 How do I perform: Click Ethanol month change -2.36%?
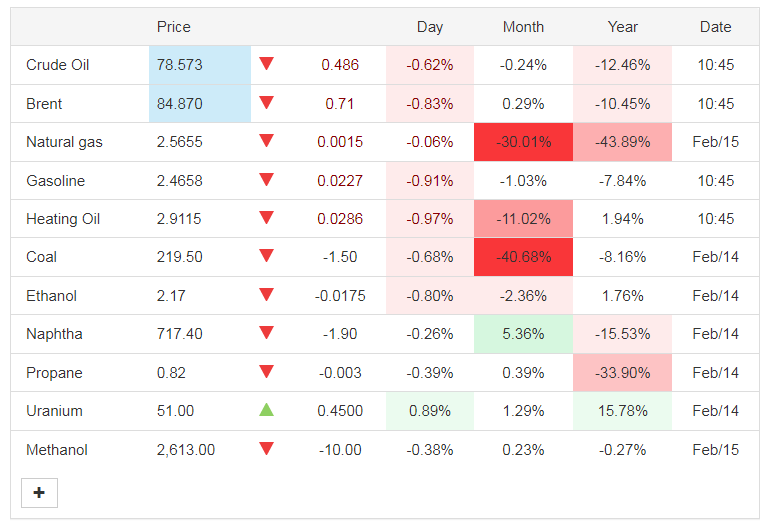coord(523,296)
